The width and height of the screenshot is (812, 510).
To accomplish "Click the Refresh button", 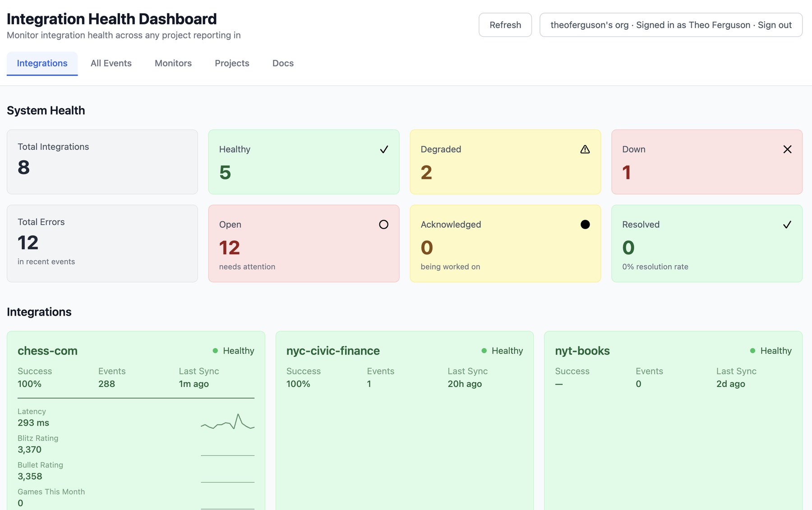I will (505, 25).
